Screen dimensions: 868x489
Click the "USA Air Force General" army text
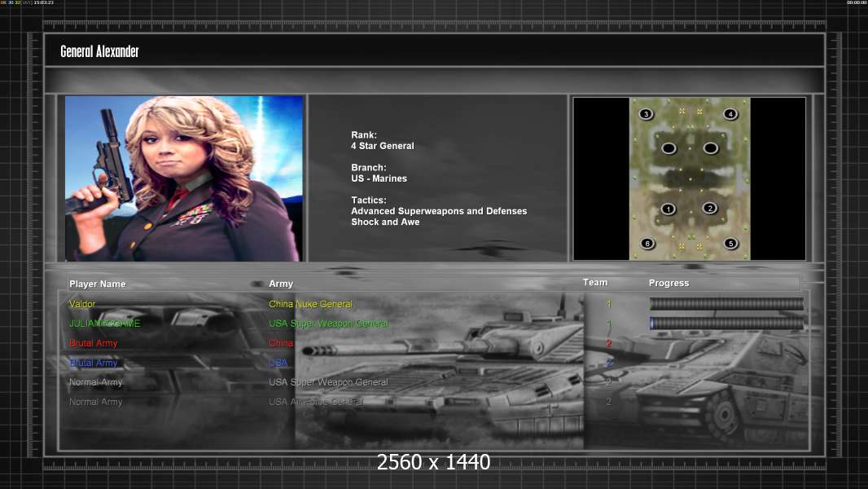[x=316, y=402]
